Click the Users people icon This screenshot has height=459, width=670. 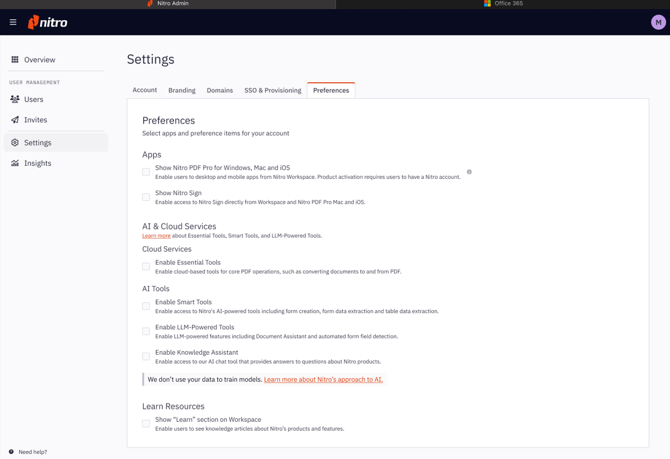[15, 100]
